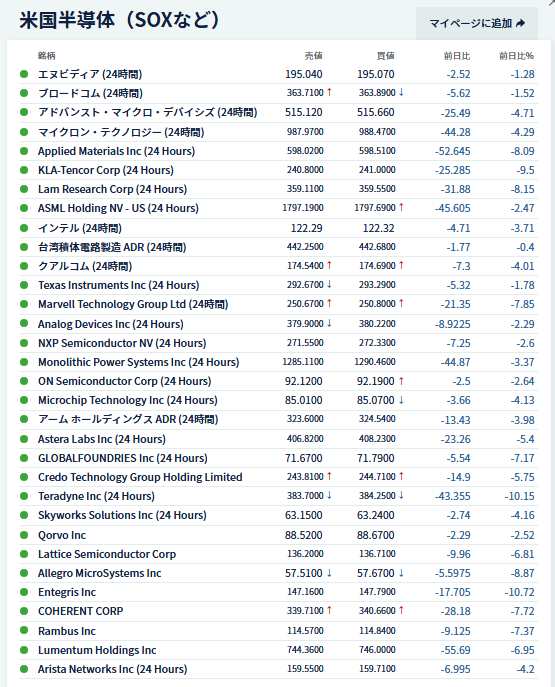
Task: Click the 売値 column header
Action: tap(314, 56)
